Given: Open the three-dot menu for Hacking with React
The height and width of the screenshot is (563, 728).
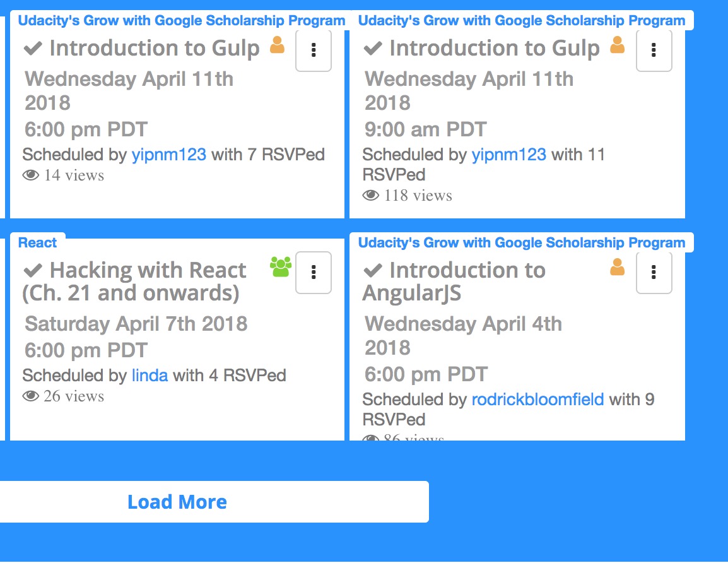Looking at the screenshot, I should pos(314,273).
